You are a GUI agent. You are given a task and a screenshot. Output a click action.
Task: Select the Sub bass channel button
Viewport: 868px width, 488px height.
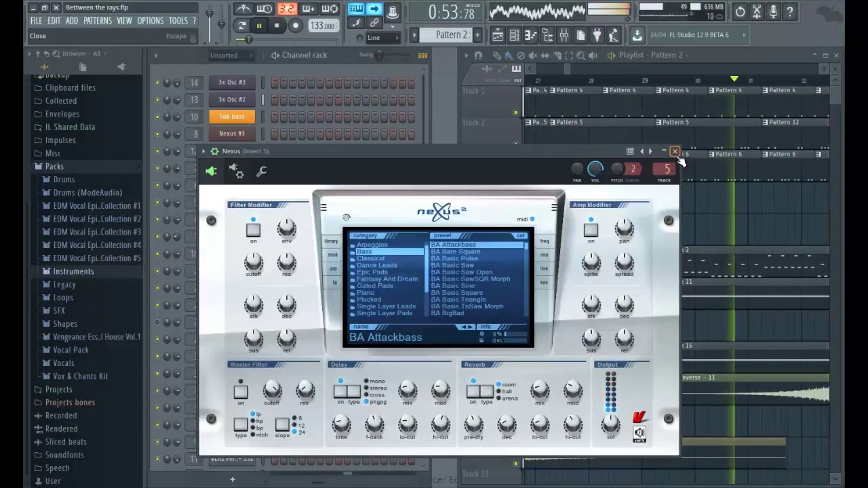click(232, 117)
